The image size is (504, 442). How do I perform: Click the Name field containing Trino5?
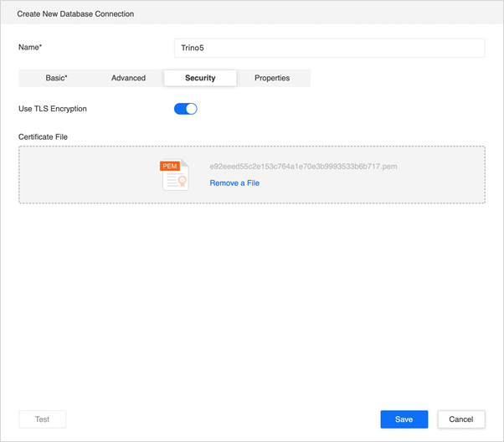pyautogui.click(x=330, y=48)
